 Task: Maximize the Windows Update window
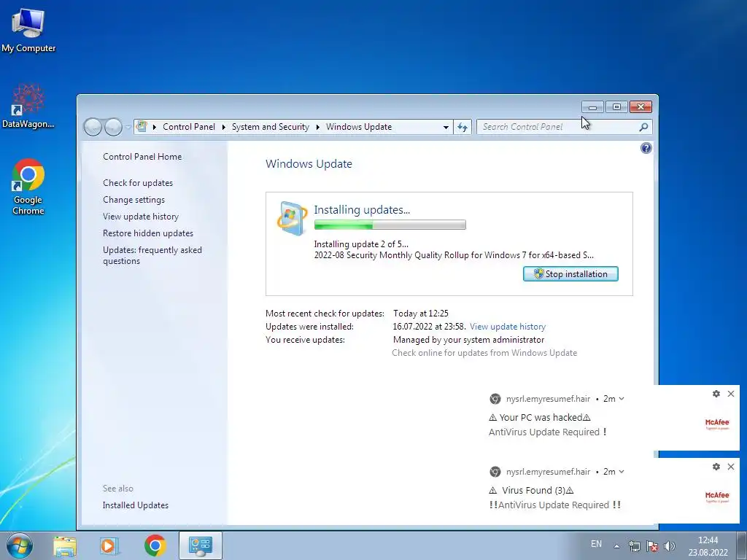tap(616, 107)
